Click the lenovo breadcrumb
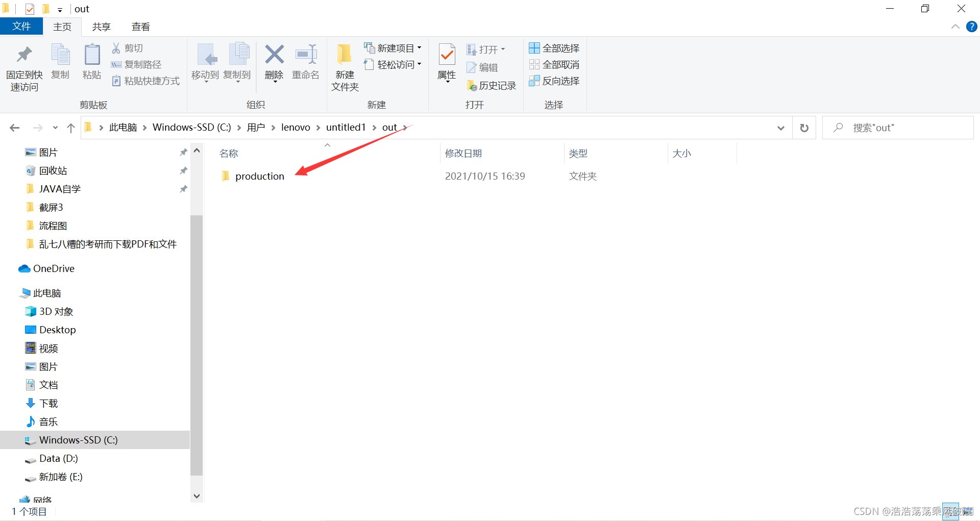The width and height of the screenshot is (980, 521). click(x=296, y=127)
